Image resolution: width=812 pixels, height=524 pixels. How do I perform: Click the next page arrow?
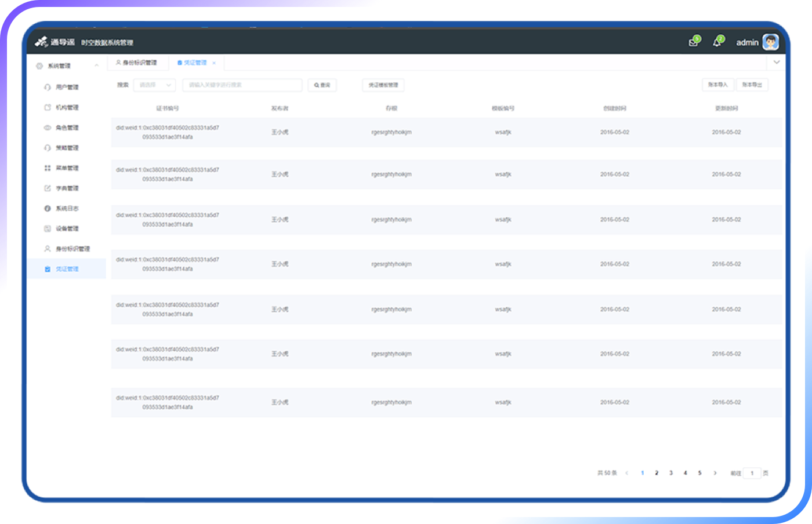tap(715, 473)
